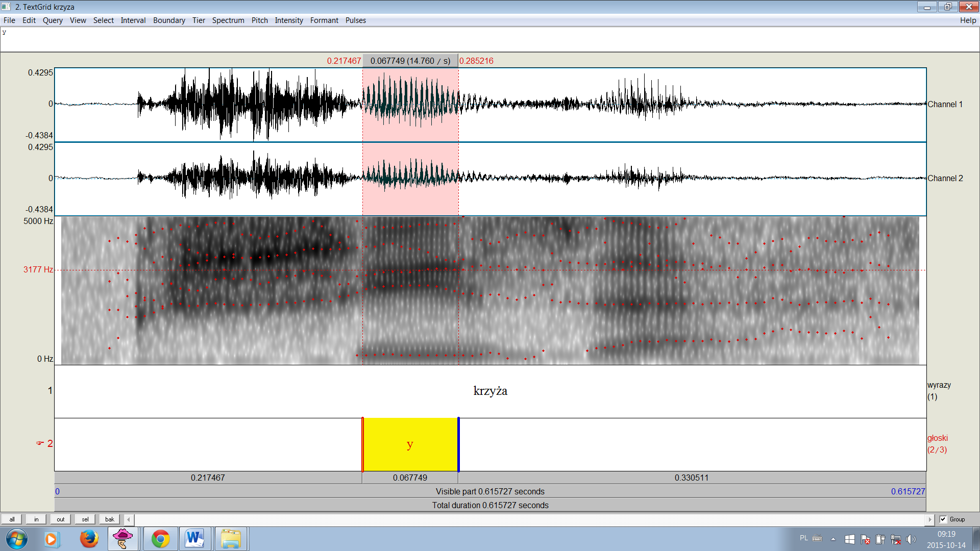
Task: Open the Help menu
Action: [x=968, y=20]
